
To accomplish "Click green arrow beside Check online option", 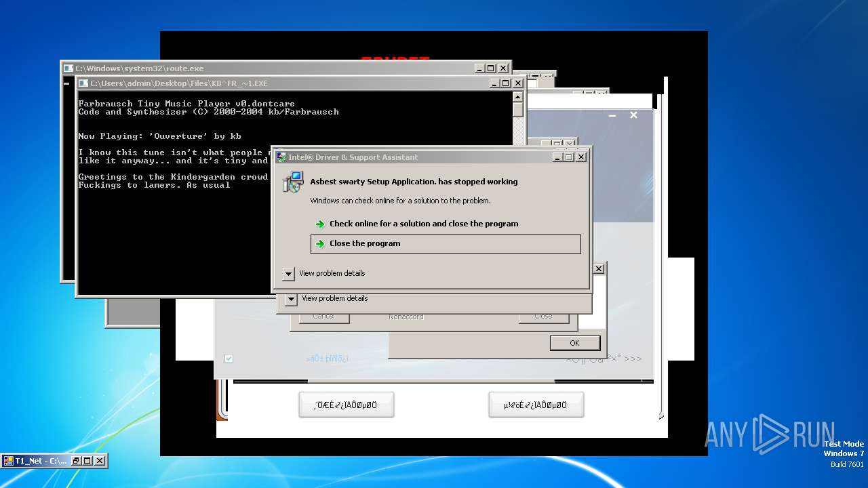I will tap(320, 224).
